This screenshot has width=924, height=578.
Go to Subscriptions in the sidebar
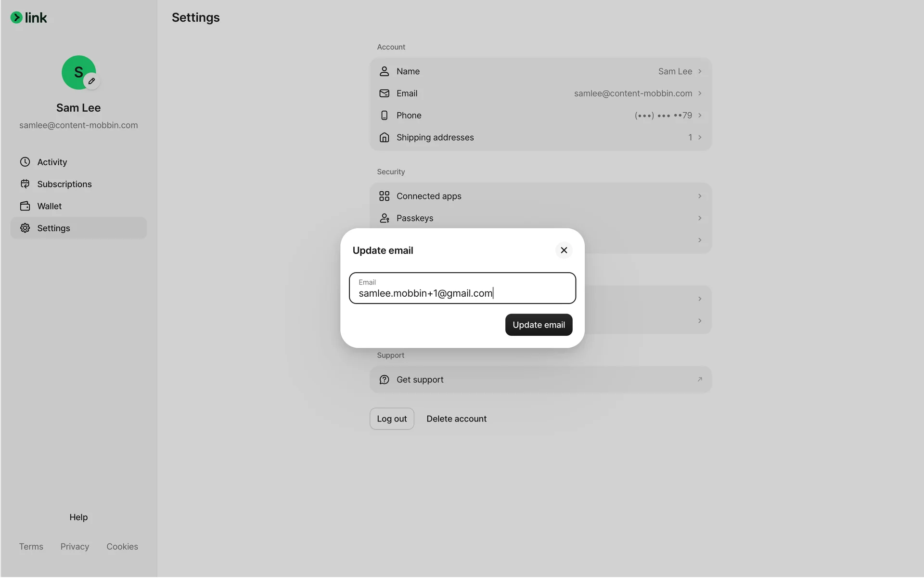(64, 184)
